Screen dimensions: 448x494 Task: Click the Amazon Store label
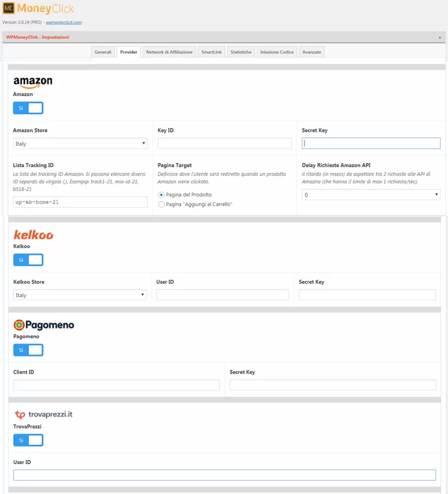pyautogui.click(x=30, y=131)
